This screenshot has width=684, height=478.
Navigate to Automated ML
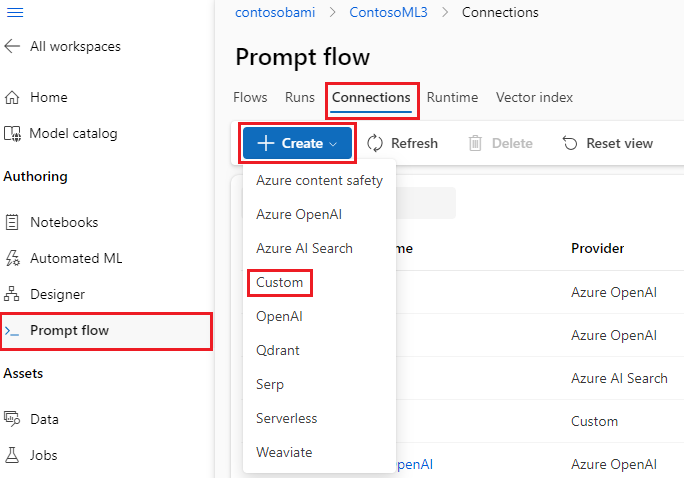(75, 258)
